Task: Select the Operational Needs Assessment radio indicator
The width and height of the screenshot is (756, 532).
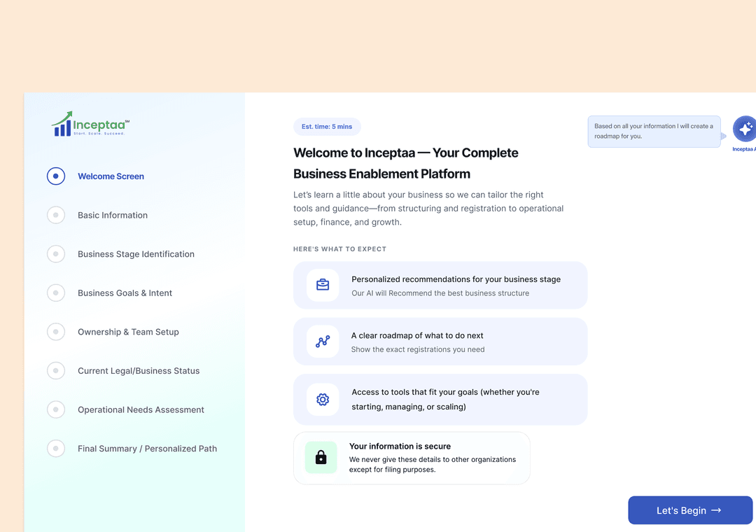Action: pyautogui.click(x=56, y=409)
